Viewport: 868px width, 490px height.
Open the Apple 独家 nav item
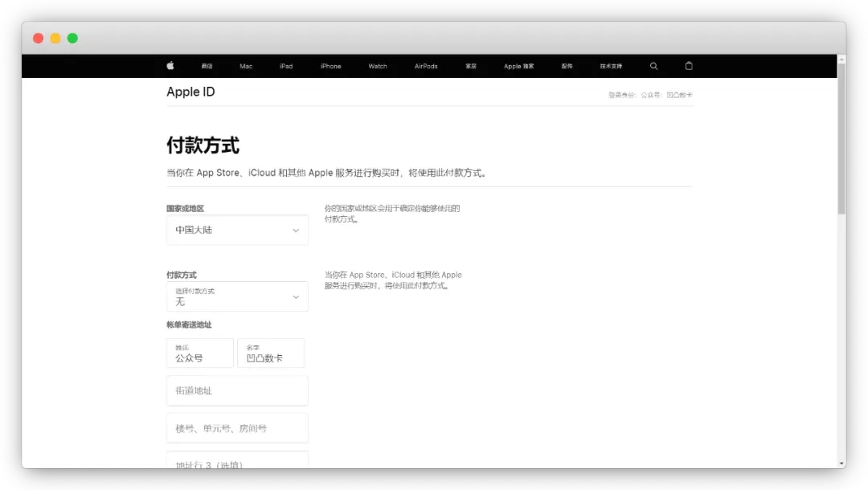(x=518, y=67)
